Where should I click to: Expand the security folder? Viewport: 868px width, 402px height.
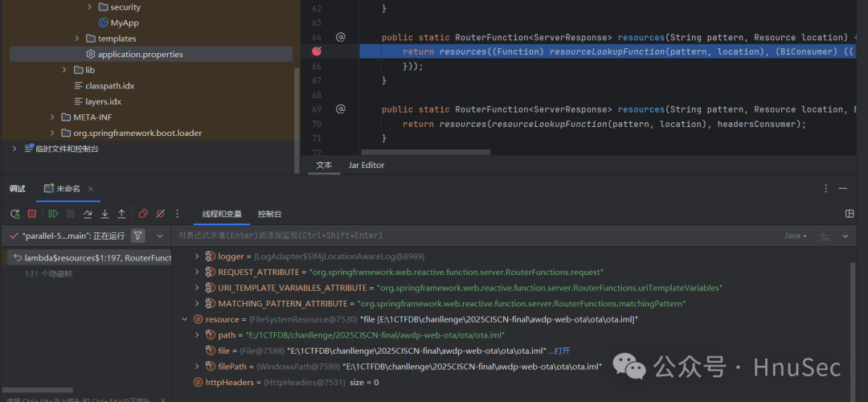click(90, 7)
